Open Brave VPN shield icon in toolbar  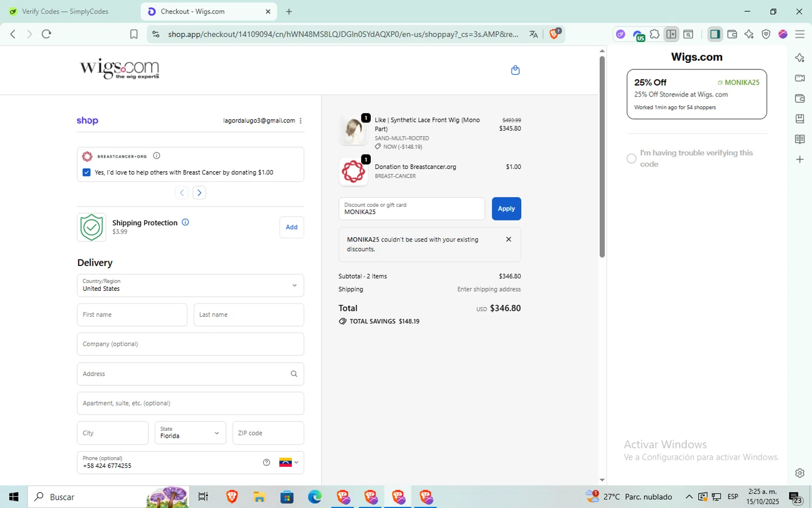pyautogui.click(x=766, y=34)
